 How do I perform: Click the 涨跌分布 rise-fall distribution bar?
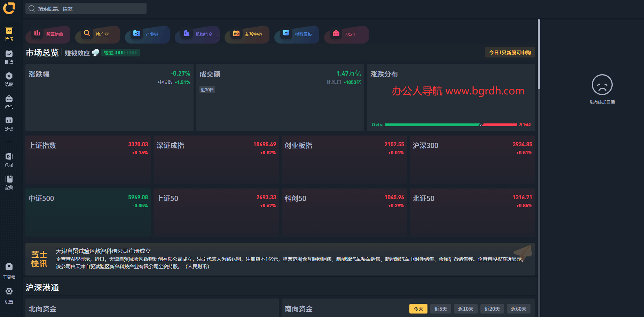451,124
